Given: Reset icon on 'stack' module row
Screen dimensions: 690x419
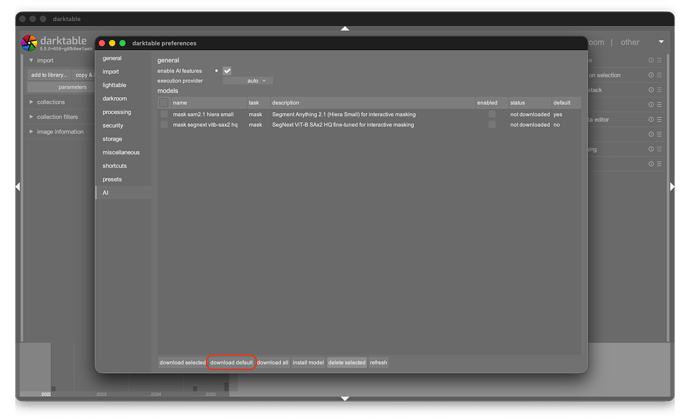Looking at the screenshot, I should [x=651, y=90].
